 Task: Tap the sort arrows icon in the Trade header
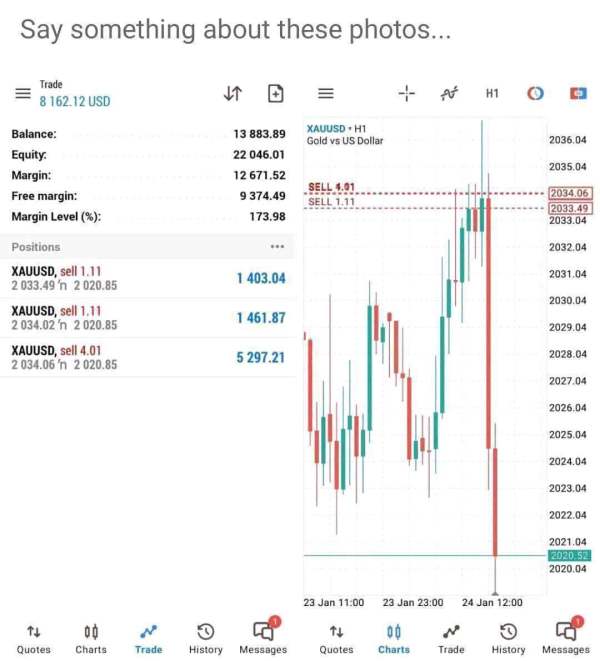233,93
